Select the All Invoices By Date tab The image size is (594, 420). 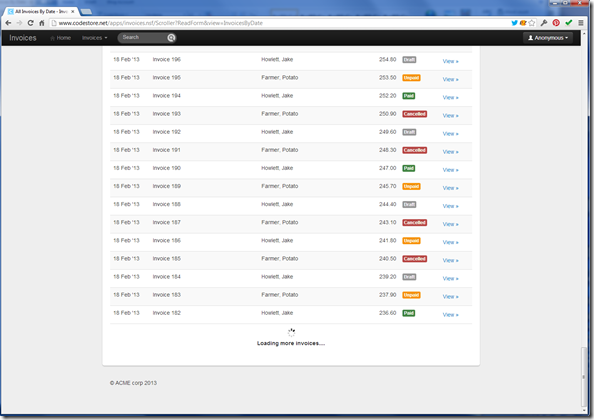tap(41, 11)
